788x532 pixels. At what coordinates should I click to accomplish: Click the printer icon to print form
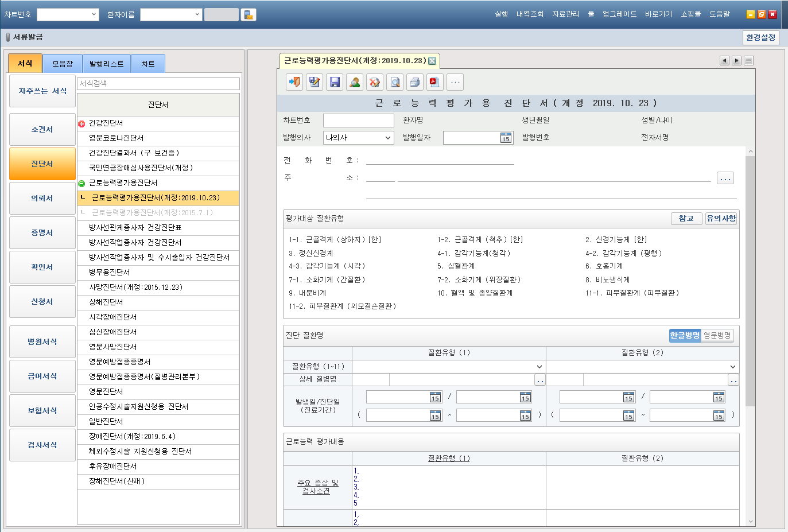click(414, 82)
